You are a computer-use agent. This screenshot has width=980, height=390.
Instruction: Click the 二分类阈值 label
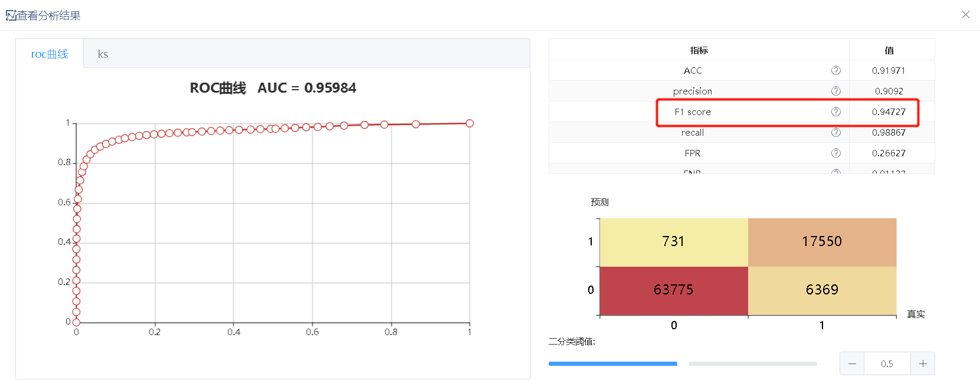coord(572,341)
